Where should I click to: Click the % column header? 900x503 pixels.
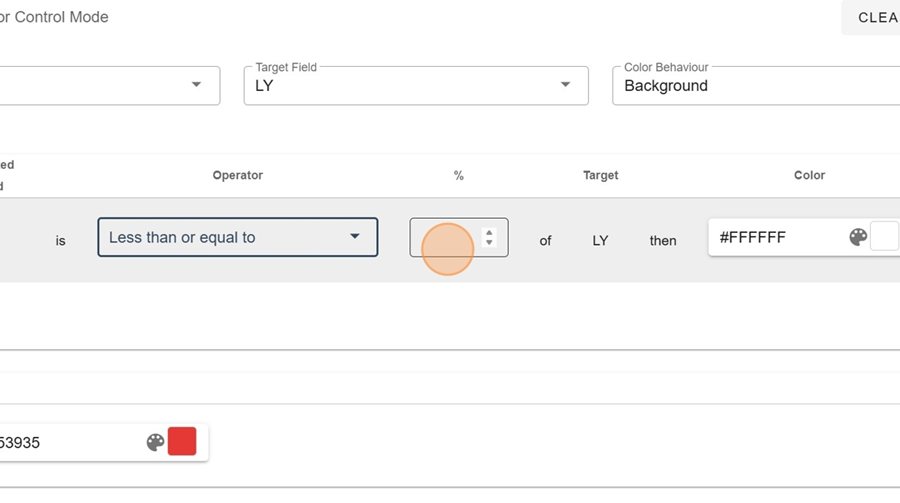tap(459, 175)
